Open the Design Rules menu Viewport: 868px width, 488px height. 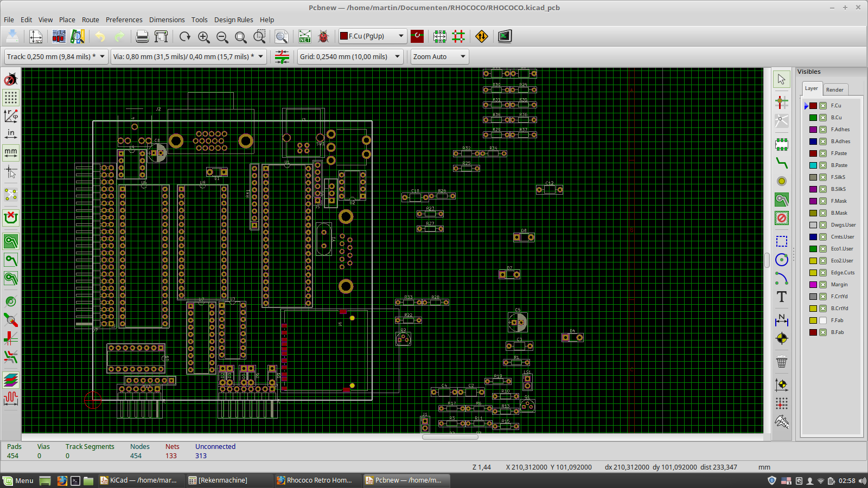coord(233,20)
